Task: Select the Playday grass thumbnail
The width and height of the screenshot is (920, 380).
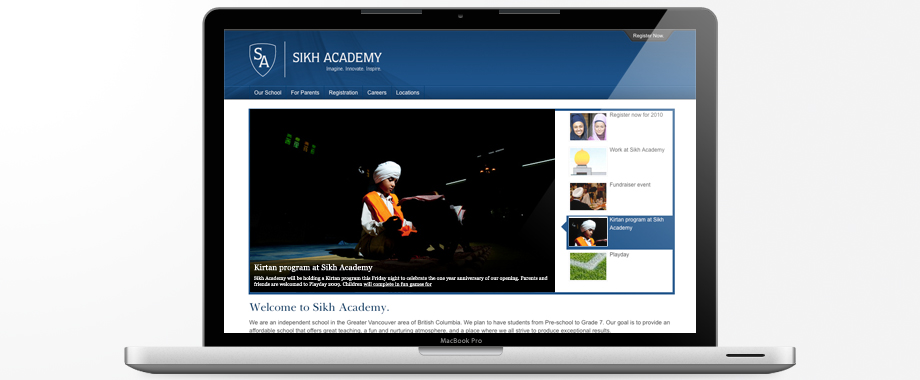Action: click(588, 266)
